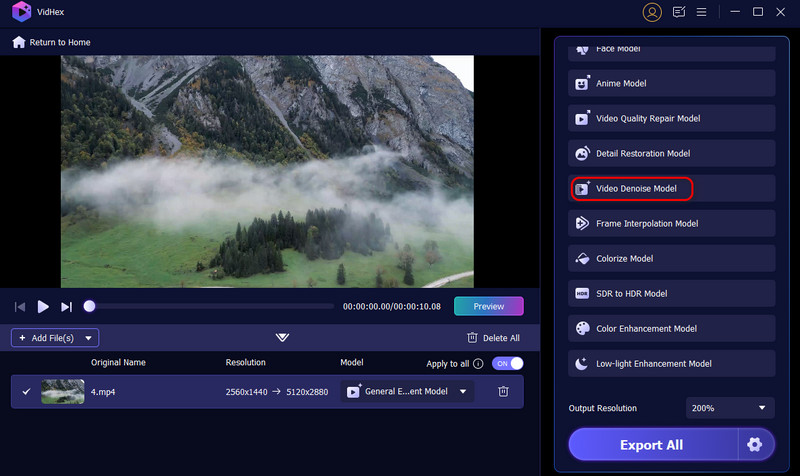Click the Preview button

(x=489, y=306)
